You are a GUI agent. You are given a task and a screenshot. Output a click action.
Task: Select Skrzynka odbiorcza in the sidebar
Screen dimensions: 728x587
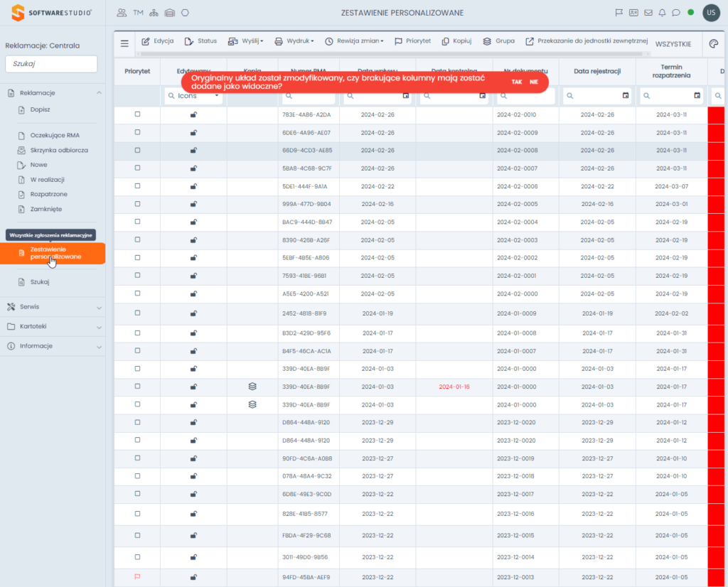[59, 150]
